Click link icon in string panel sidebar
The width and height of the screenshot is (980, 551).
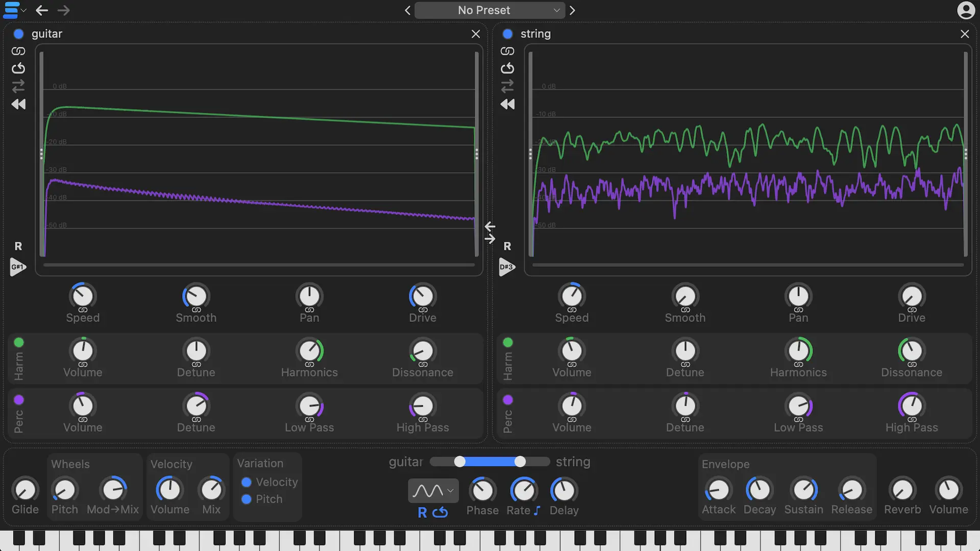pos(507,51)
